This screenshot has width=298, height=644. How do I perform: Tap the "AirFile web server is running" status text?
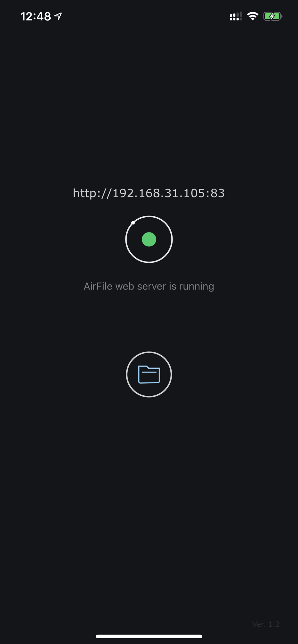pyautogui.click(x=149, y=286)
